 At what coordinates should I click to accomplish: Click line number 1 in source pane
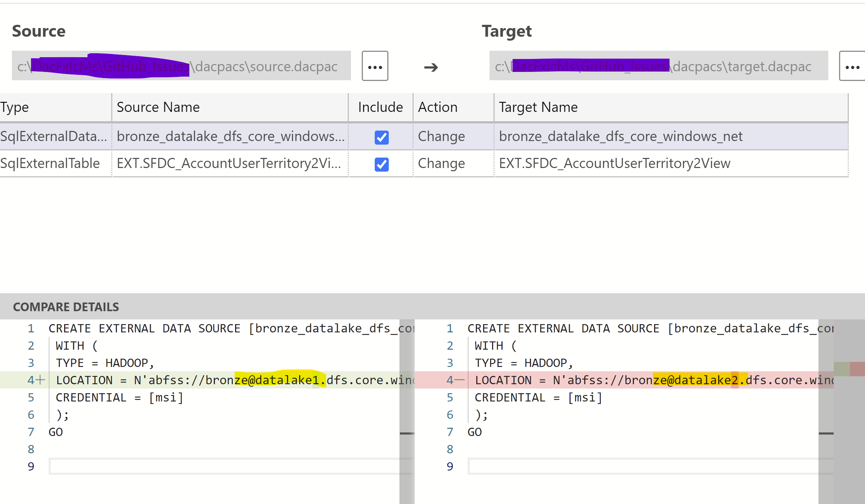tap(31, 328)
